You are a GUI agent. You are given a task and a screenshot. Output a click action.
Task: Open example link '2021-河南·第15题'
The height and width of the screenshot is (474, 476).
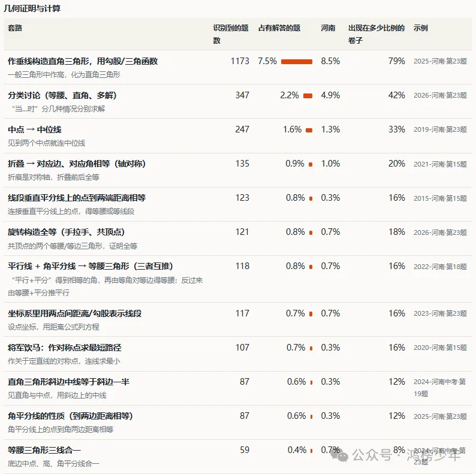point(440,164)
